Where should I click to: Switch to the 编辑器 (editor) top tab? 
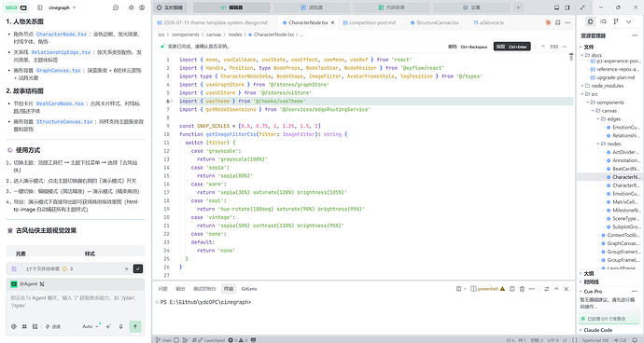click(231, 7)
